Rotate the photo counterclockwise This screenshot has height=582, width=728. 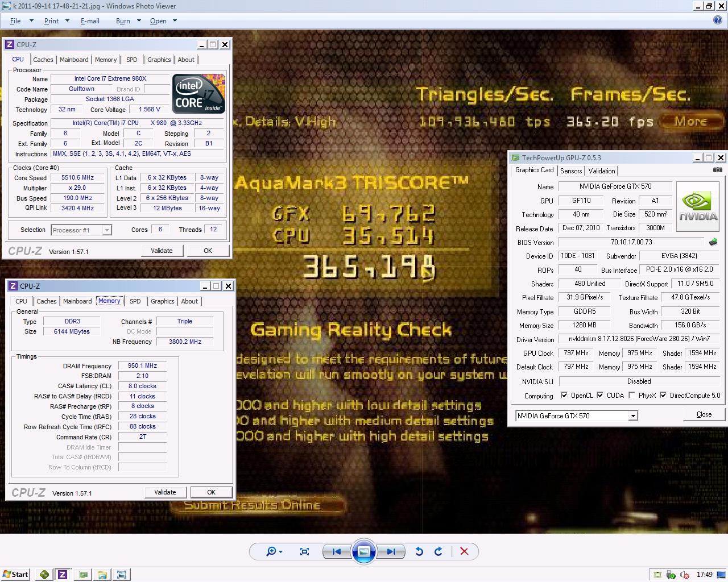419,551
